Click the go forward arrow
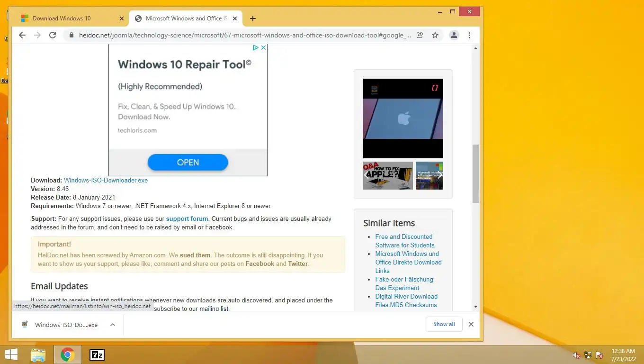This screenshot has width=644, height=364. 37,35
